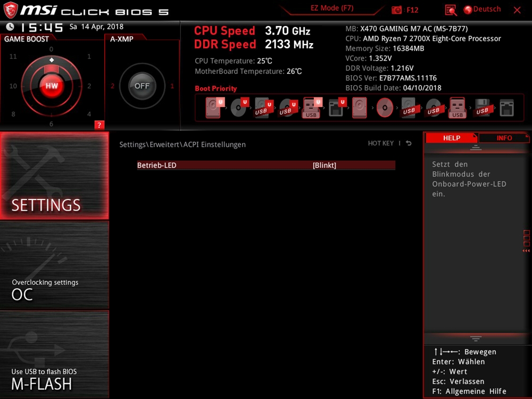The image size is (532, 399).
Task: Click the Memory Size 16384MB text
Action: 385,48
